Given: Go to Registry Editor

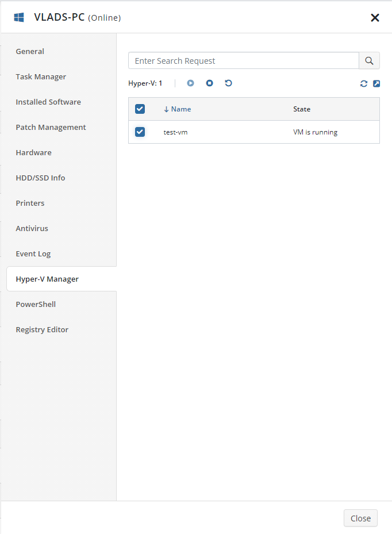Looking at the screenshot, I should point(42,329).
